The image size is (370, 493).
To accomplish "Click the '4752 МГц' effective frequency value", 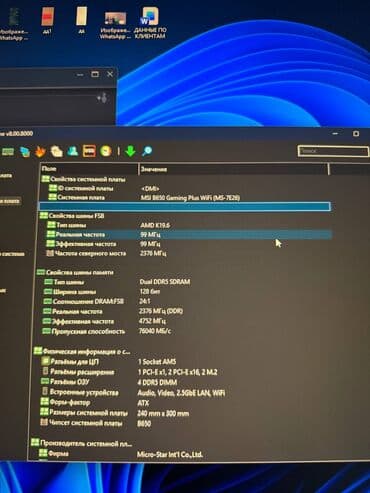I will coord(152,321).
